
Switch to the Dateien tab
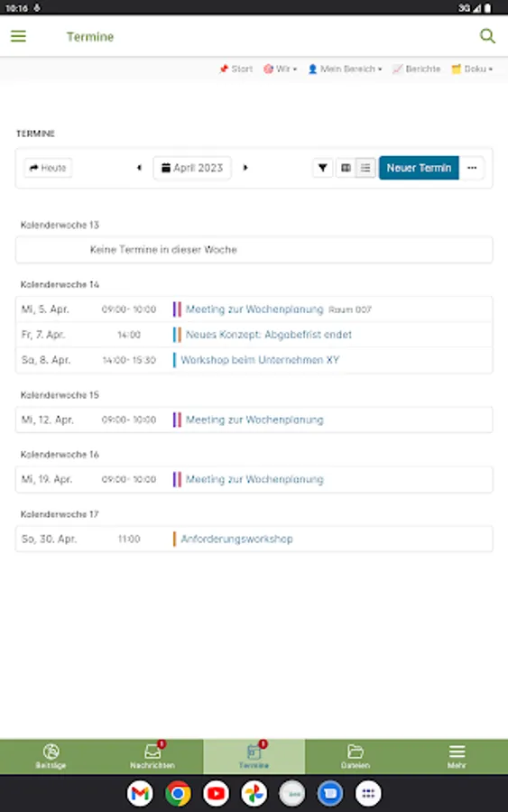pyautogui.click(x=356, y=757)
